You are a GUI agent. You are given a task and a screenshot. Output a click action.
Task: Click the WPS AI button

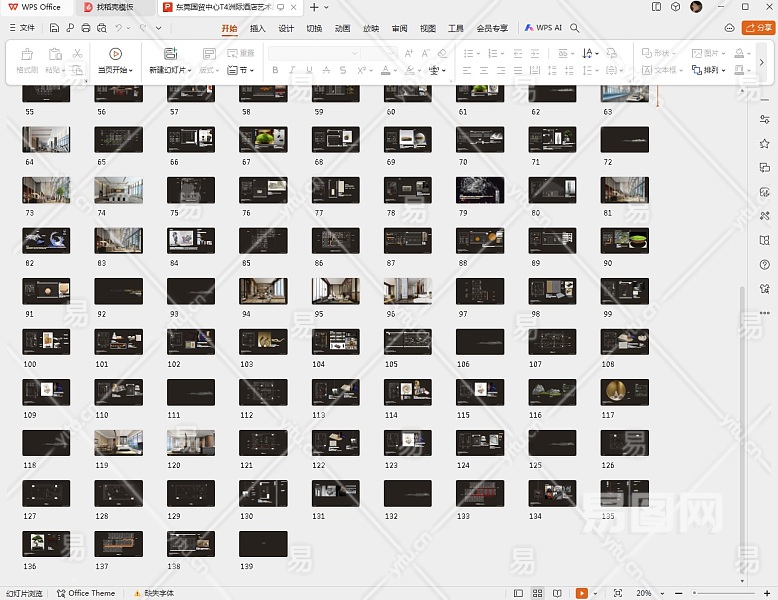tap(543, 28)
